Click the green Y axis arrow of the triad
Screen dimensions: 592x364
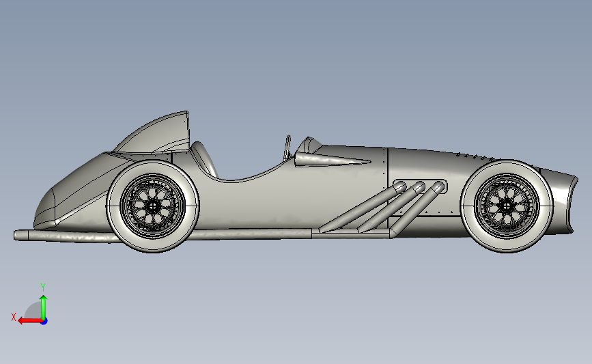click(44, 307)
